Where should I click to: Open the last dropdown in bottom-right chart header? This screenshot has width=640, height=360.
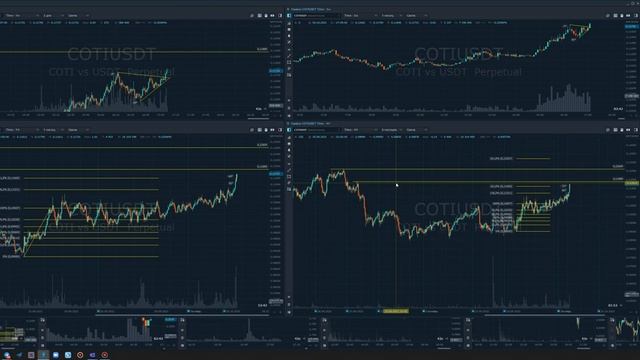click(x=416, y=130)
